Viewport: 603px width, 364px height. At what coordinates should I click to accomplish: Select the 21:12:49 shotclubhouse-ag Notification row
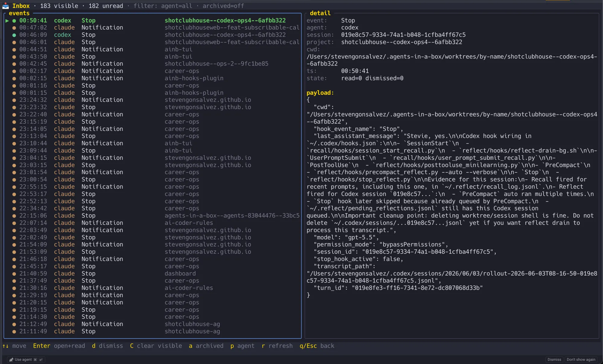(x=153, y=324)
